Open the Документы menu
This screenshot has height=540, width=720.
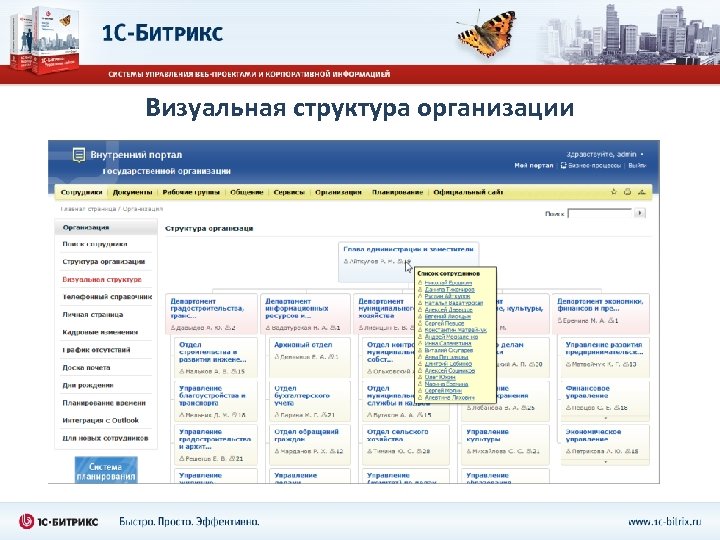[132, 192]
